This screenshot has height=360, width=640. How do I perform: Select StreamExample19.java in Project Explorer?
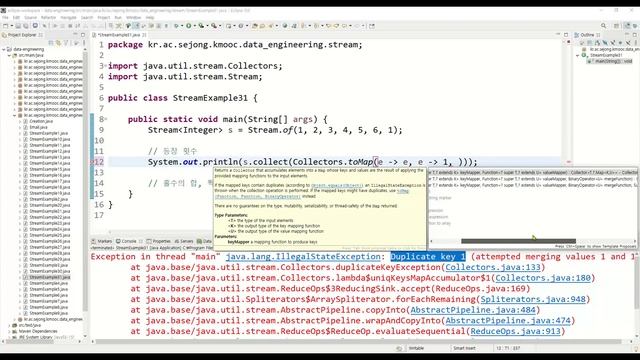[49, 193]
